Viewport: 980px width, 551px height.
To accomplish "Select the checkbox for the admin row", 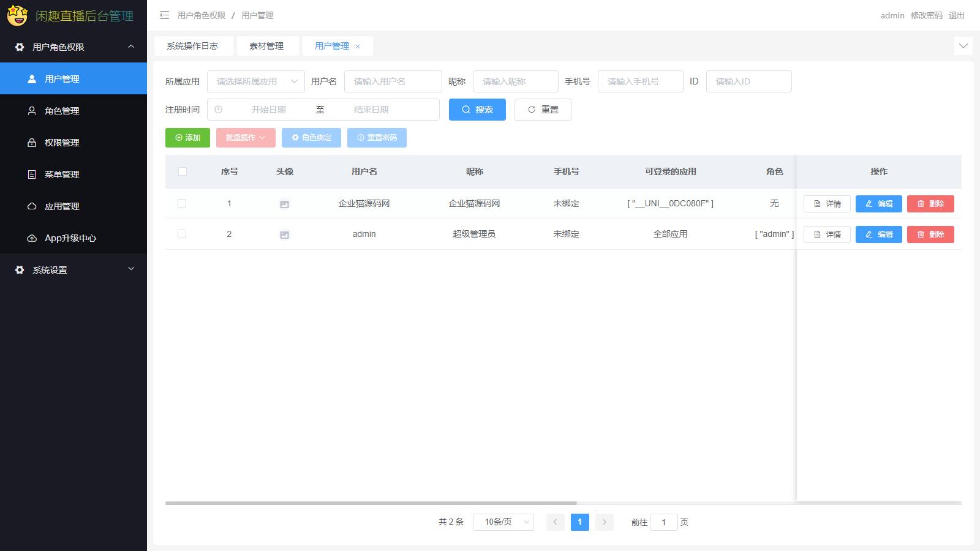I will click(182, 234).
